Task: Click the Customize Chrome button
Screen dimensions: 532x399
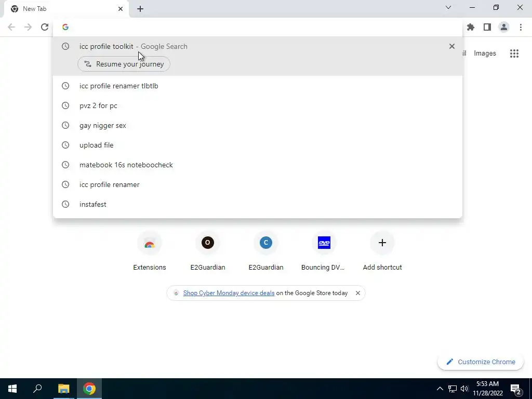Action: pos(481,362)
